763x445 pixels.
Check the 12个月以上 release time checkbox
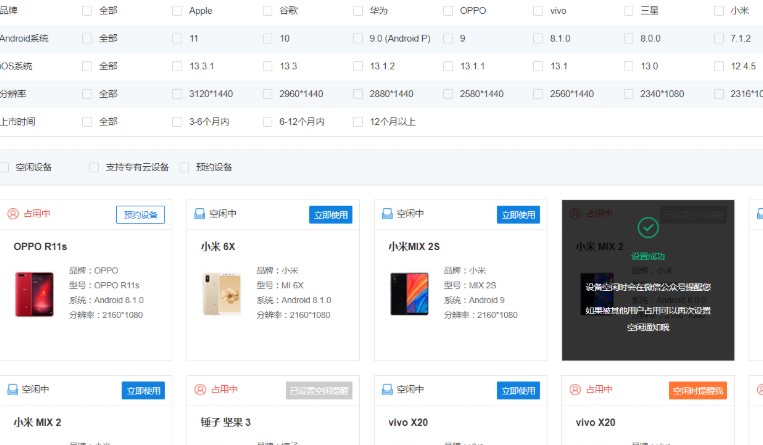358,122
